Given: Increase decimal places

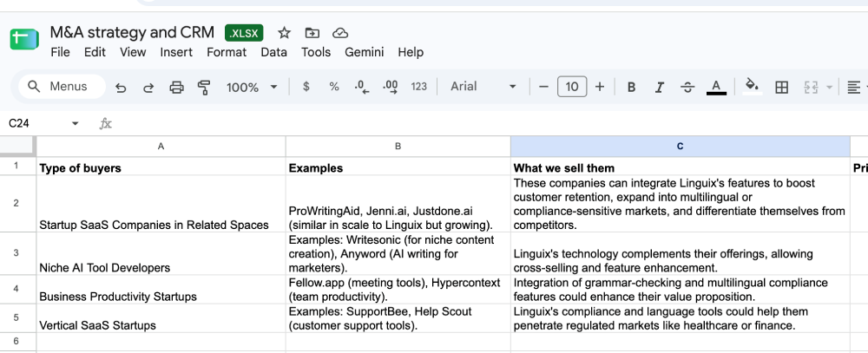Looking at the screenshot, I should coord(391,87).
